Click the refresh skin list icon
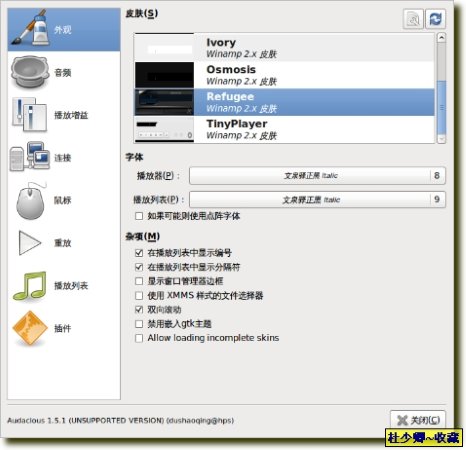This screenshot has height=450, width=466. click(x=435, y=19)
